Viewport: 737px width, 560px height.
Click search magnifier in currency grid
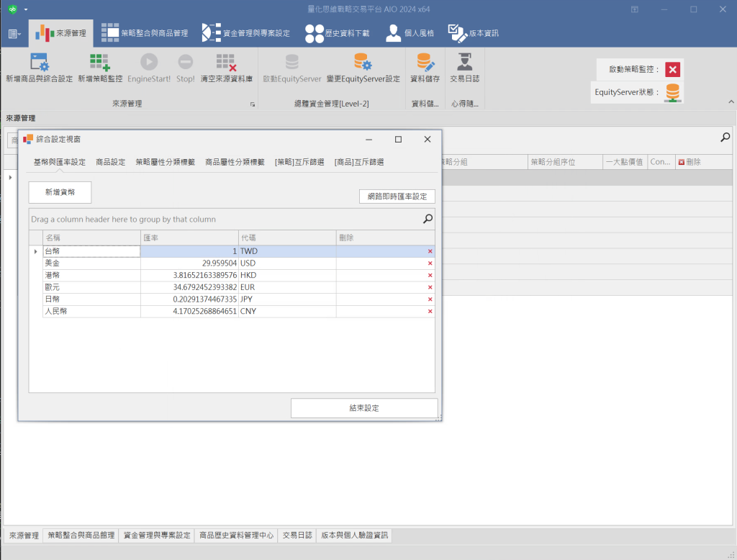pyautogui.click(x=428, y=219)
